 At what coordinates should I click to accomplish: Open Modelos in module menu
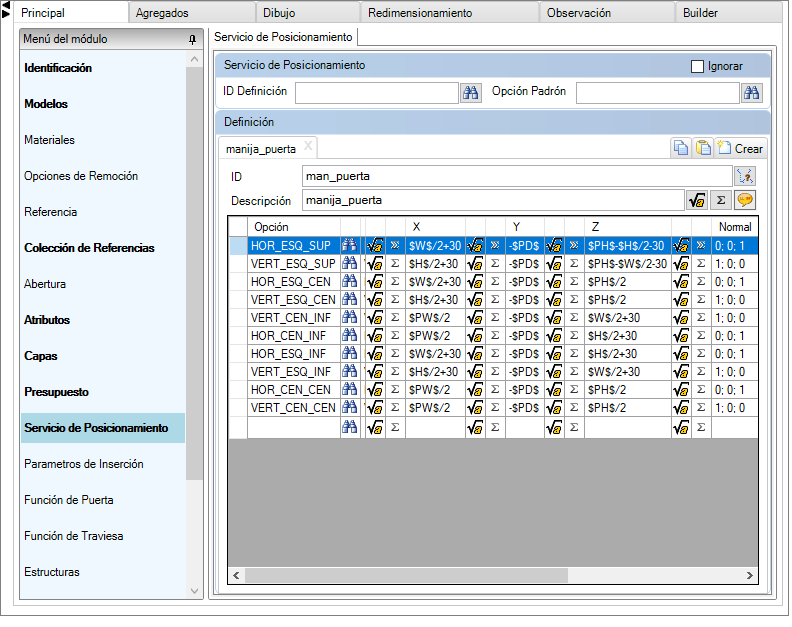tap(46, 104)
